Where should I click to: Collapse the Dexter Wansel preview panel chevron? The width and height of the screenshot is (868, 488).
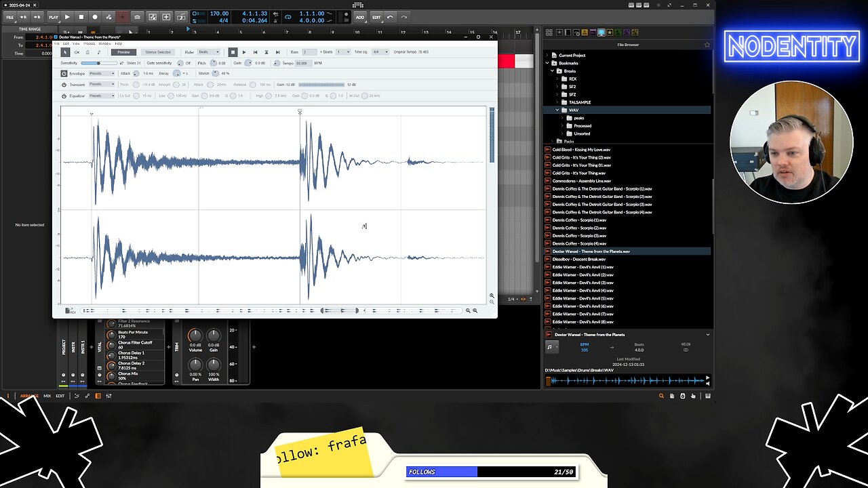pos(707,334)
